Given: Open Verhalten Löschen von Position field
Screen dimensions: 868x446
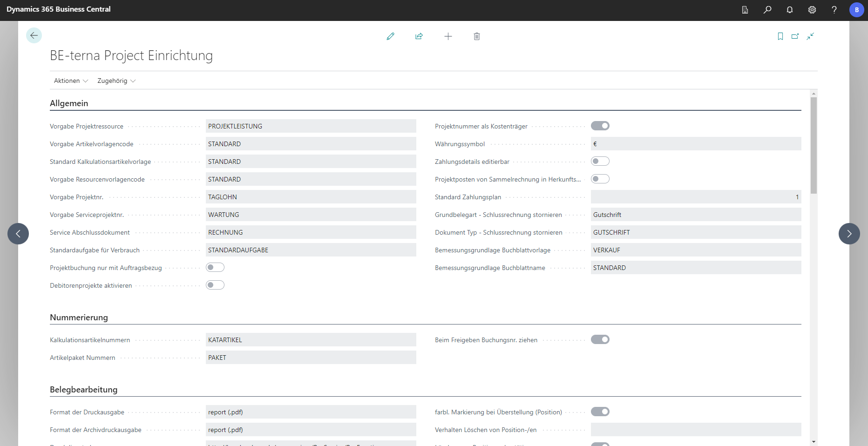Looking at the screenshot, I should (696, 430).
